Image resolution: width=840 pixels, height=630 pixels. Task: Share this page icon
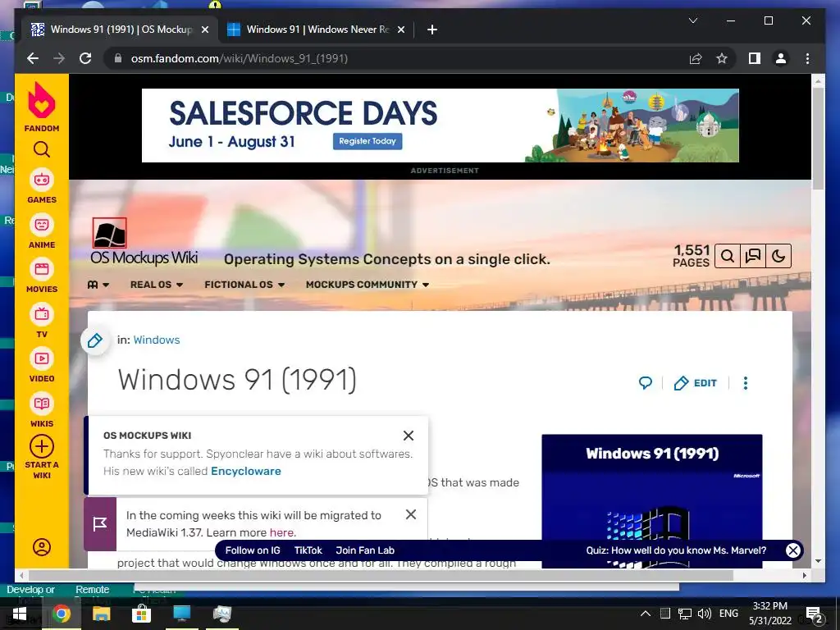(x=696, y=58)
